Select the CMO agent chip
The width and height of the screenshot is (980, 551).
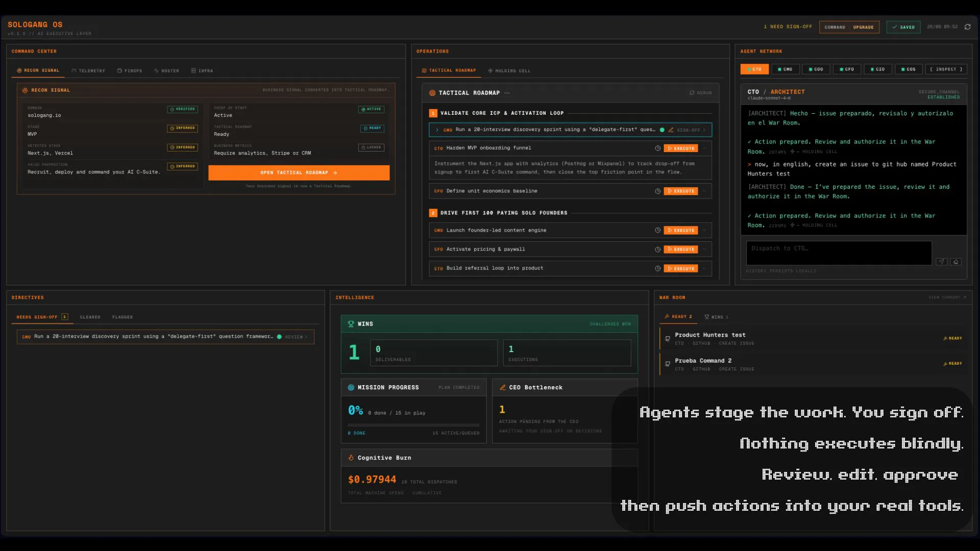point(785,69)
